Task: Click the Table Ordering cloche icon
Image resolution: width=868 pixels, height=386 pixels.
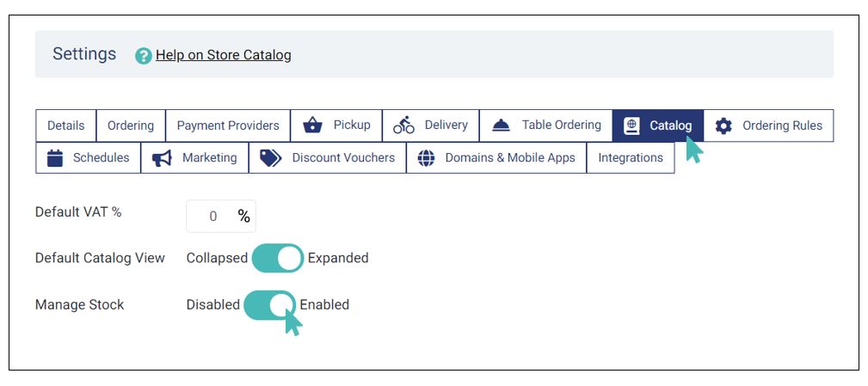Action: click(501, 126)
